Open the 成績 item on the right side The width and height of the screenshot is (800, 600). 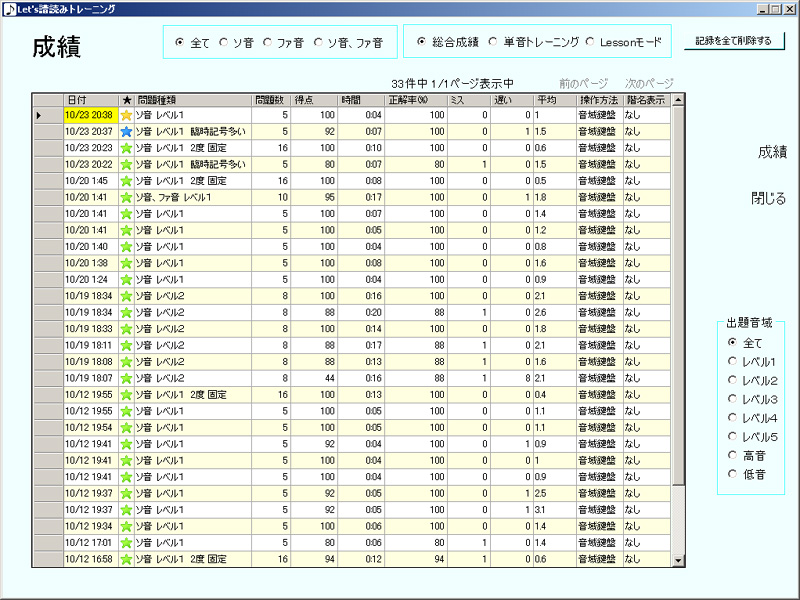[x=772, y=152]
